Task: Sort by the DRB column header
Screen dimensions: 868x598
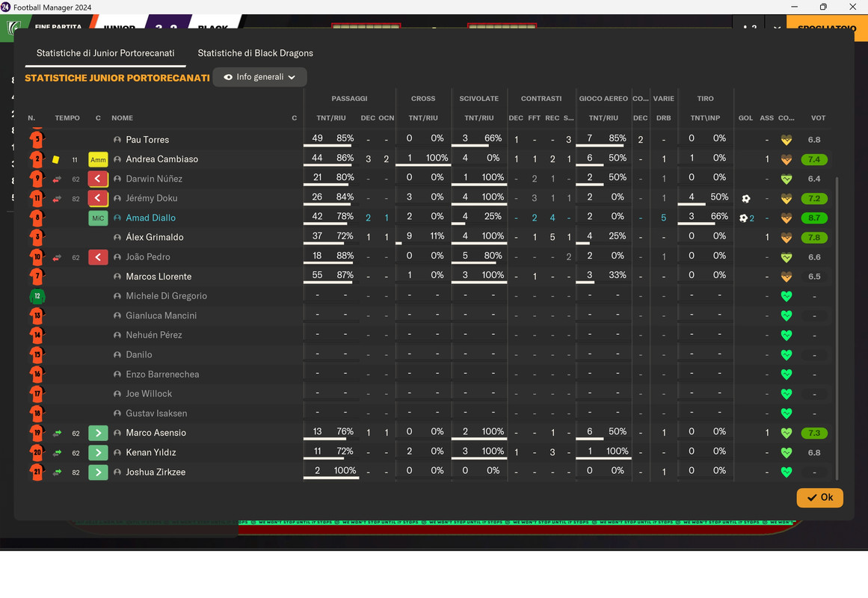Action: coord(664,118)
